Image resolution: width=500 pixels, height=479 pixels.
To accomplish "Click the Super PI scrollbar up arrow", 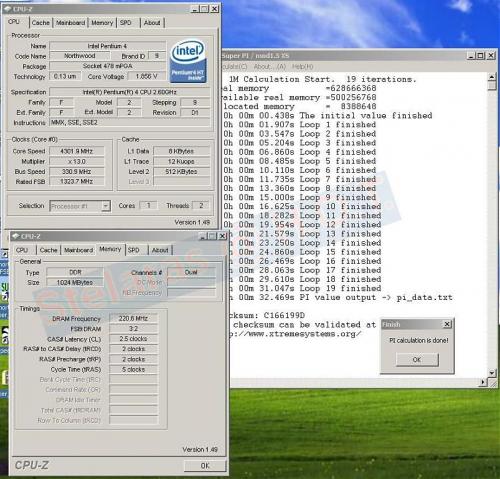I will 492,77.
